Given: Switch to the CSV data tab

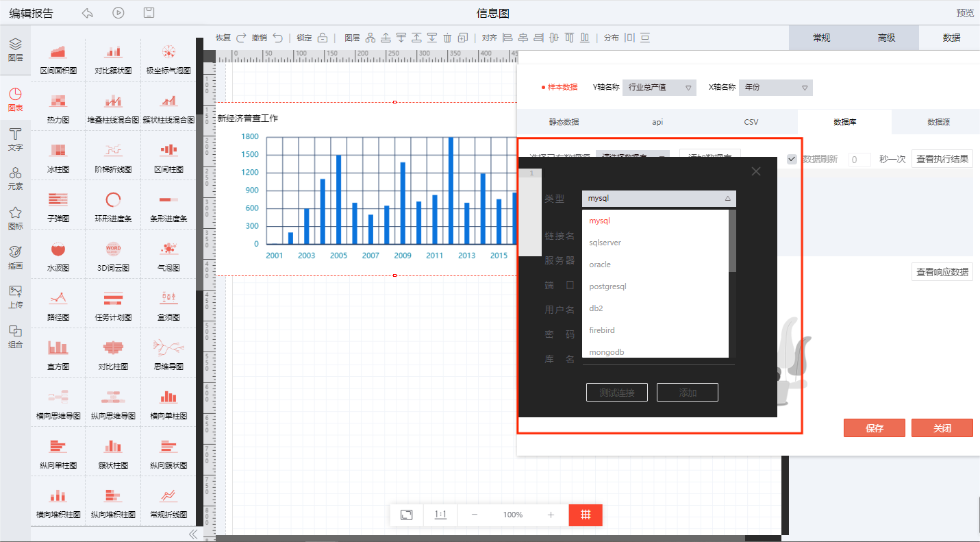Looking at the screenshot, I should (x=751, y=121).
